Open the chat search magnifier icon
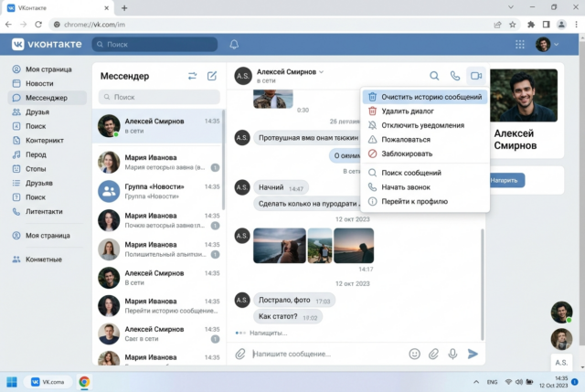The height and width of the screenshot is (392, 585). [x=434, y=76]
